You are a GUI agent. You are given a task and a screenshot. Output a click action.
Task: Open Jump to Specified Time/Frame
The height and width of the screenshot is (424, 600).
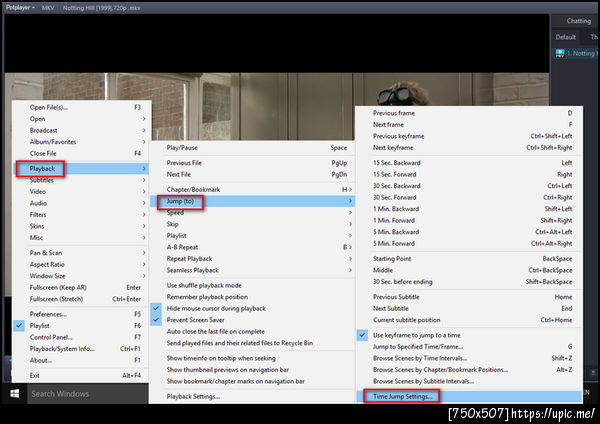pyautogui.click(x=469, y=347)
